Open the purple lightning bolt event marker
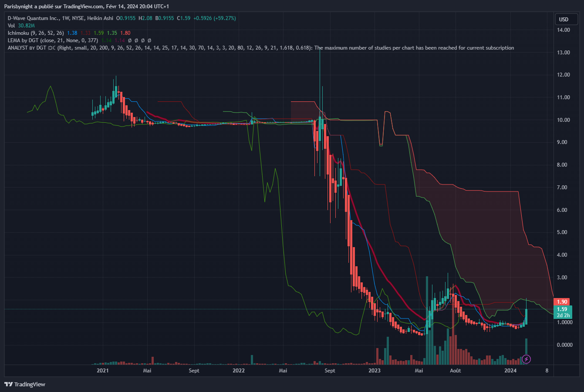Viewport: 584px width, 392px height. (x=526, y=359)
